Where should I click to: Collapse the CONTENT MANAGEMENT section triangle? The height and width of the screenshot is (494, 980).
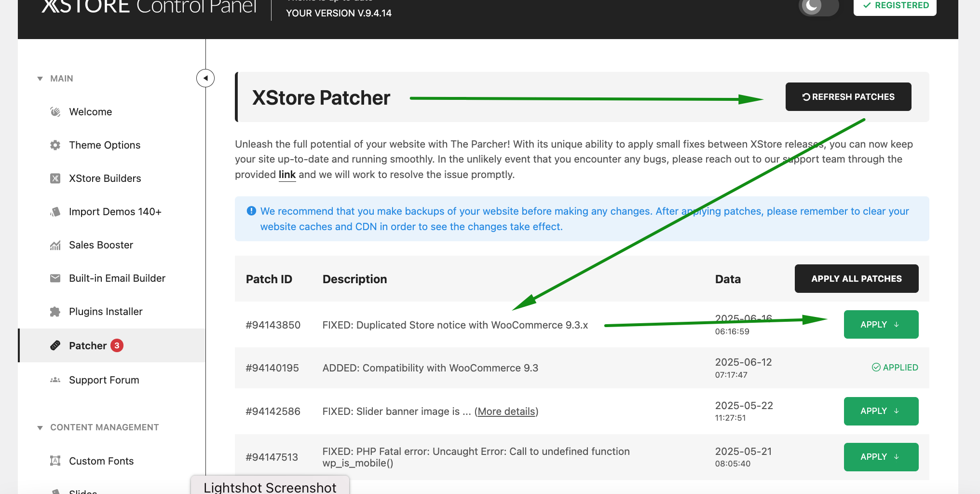pos(40,427)
